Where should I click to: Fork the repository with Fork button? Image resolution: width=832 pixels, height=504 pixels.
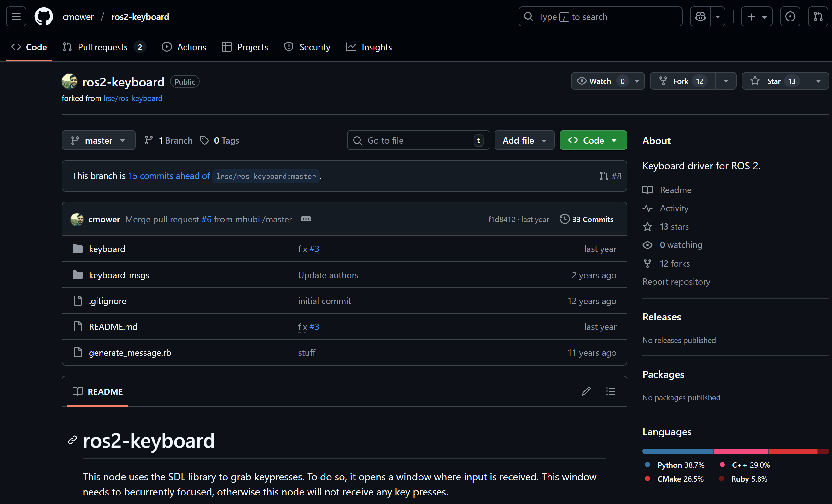pos(683,81)
